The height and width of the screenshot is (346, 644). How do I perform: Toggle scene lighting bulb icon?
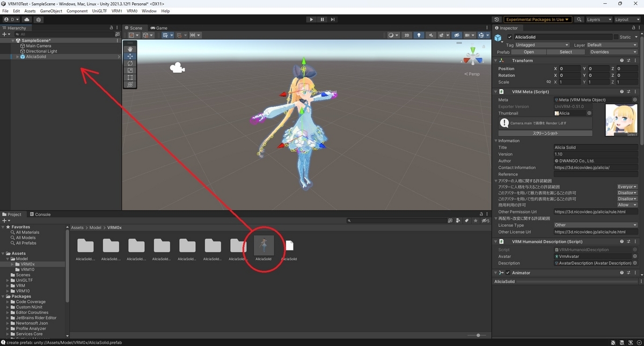click(419, 35)
